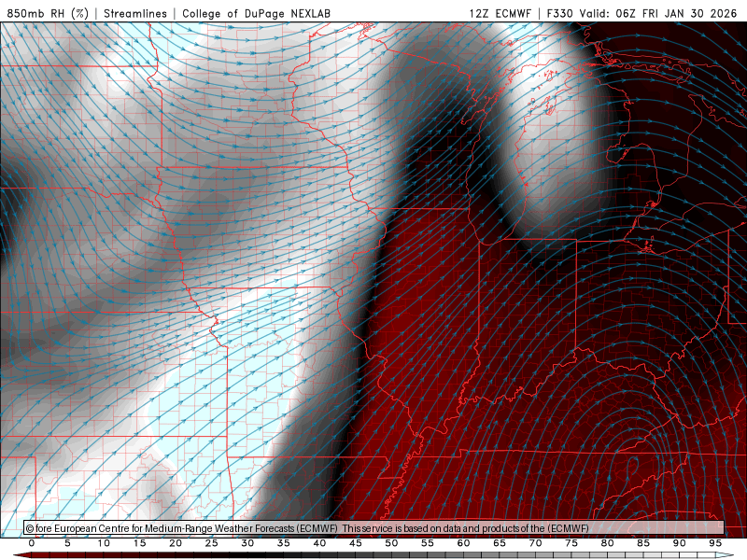Image resolution: width=747 pixels, height=560 pixels.
Task: Click the '65' value on humidity scale
Action: [500, 543]
